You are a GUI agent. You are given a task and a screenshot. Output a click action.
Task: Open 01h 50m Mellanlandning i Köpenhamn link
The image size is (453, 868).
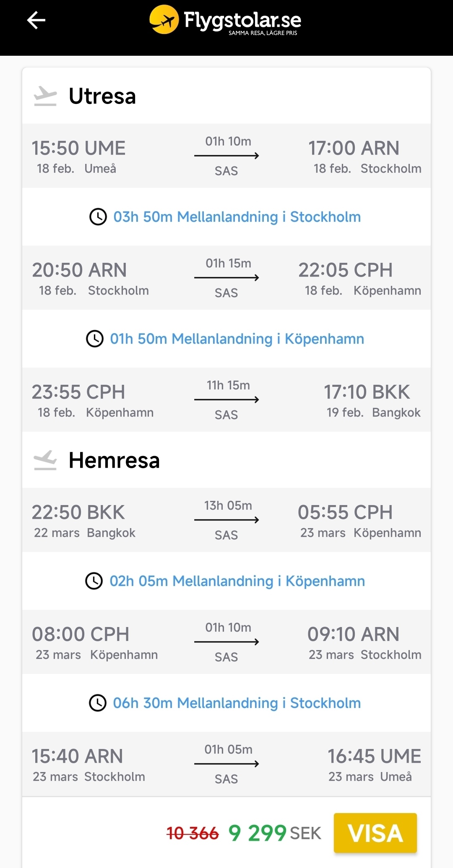pyautogui.click(x=237, y=339)
